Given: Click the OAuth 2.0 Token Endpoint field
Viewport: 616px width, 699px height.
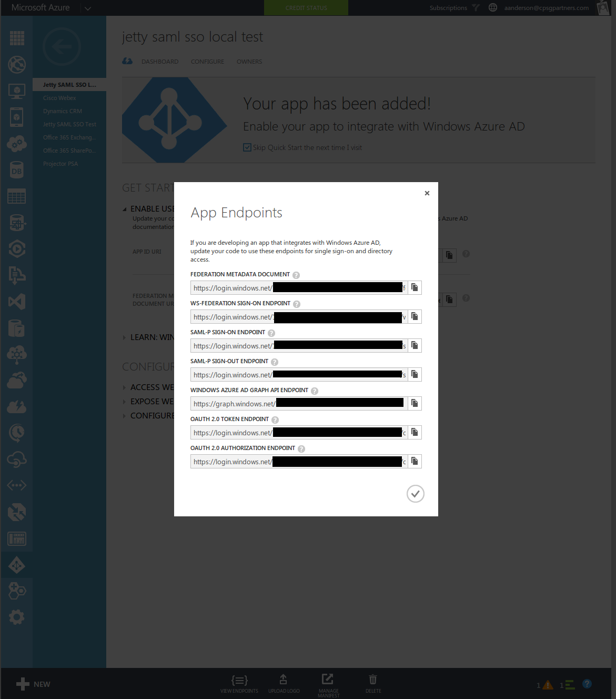Looking at the screenshot, I should pos(299,432).
